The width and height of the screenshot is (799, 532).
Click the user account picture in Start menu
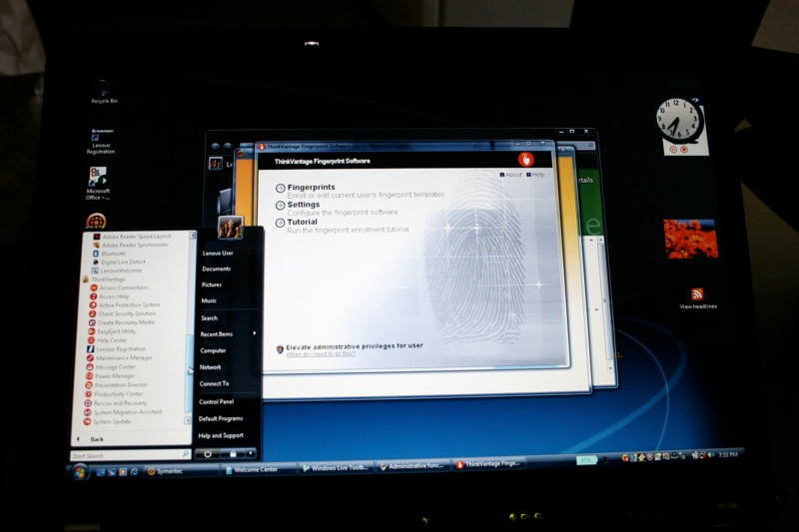[x=230, y=227]
